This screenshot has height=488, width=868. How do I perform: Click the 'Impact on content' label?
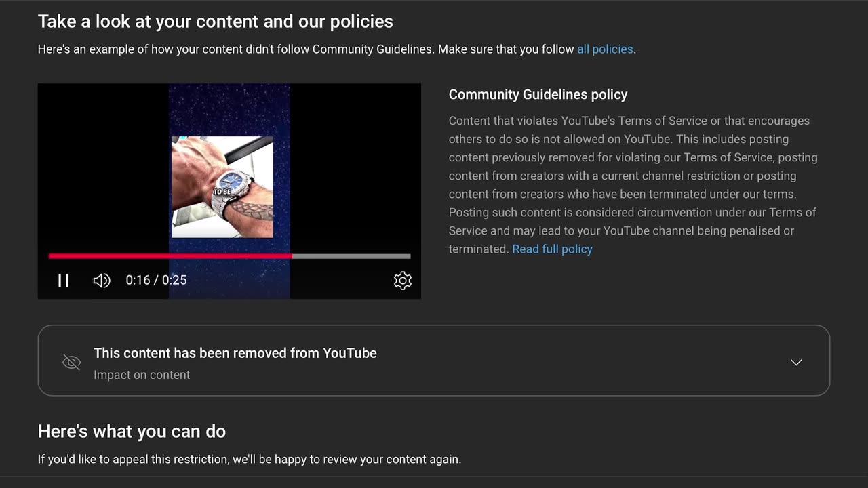[142, 375]
